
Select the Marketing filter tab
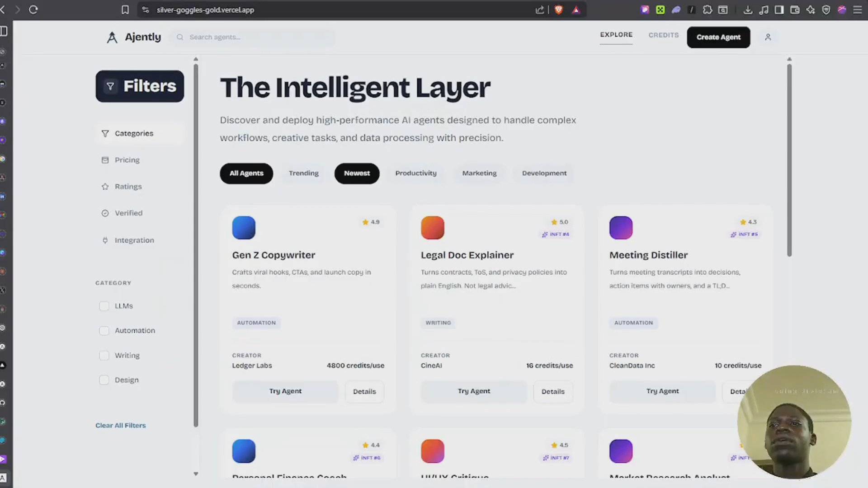(479, 174)
